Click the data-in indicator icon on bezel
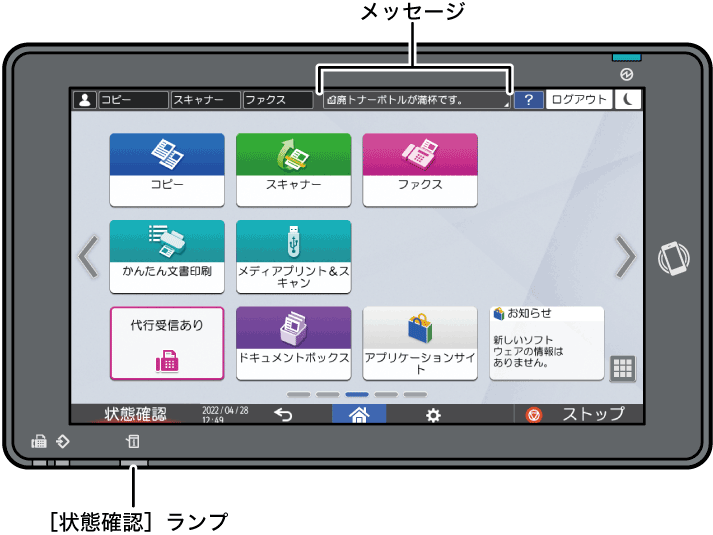Viewport: 713px width, 535px height. point(63,441)
